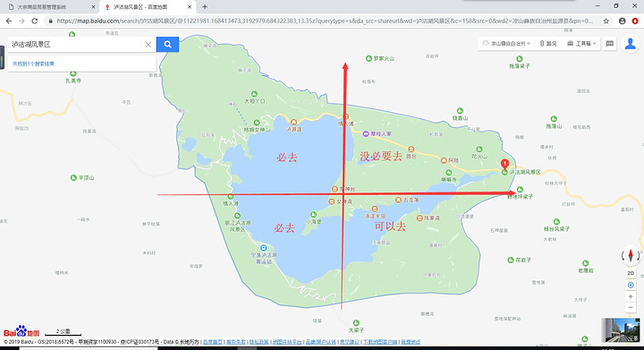Viewport: 644px width, 350px height.
Task: Toggle the 2D map view button
Action: point(631,273)
